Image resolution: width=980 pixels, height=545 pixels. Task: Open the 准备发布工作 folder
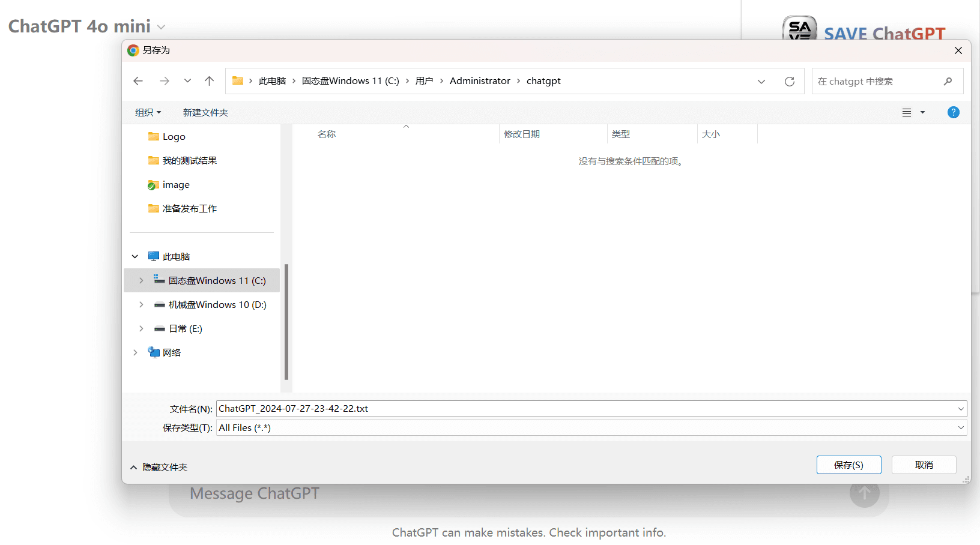pyautogui.click(x=183, y=208)
